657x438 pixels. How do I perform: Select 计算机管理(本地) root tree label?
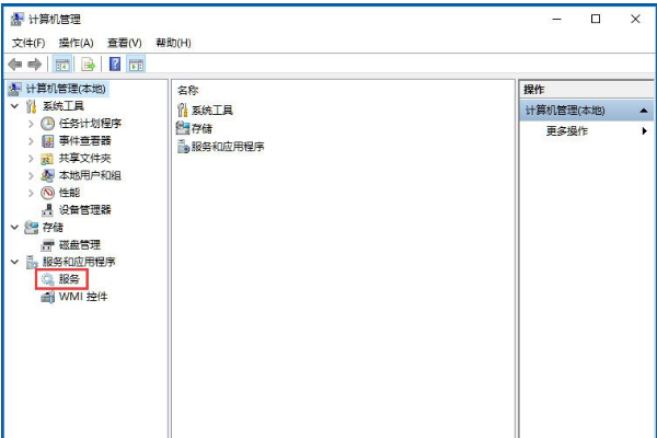66,88
